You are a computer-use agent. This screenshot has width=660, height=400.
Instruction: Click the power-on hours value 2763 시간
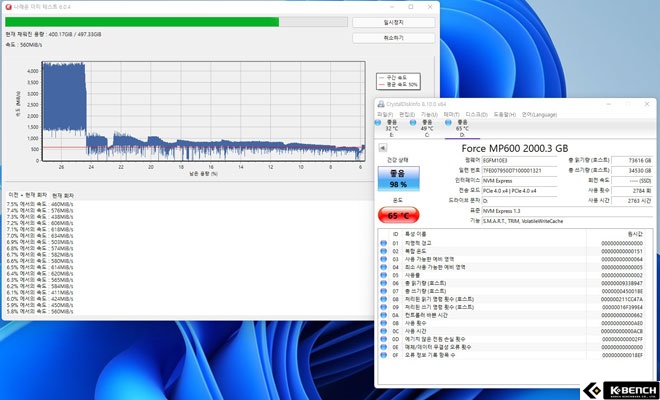pyautogui.click(x=632, y=201)
